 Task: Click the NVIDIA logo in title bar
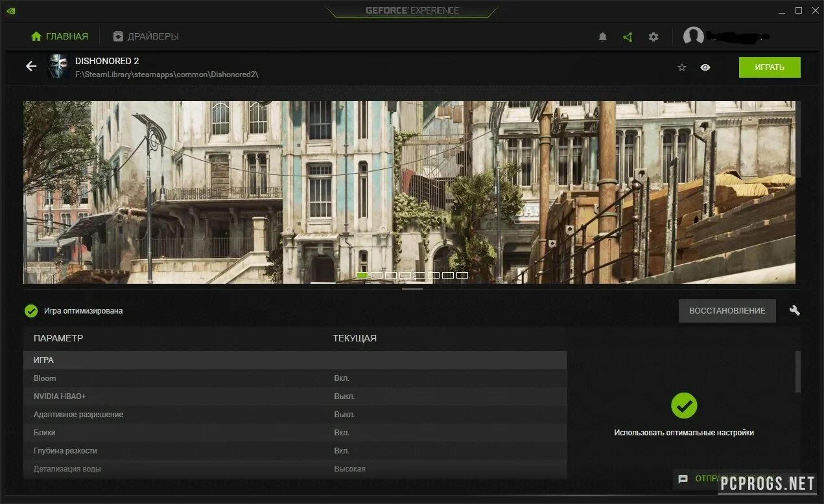pos(10,10)
